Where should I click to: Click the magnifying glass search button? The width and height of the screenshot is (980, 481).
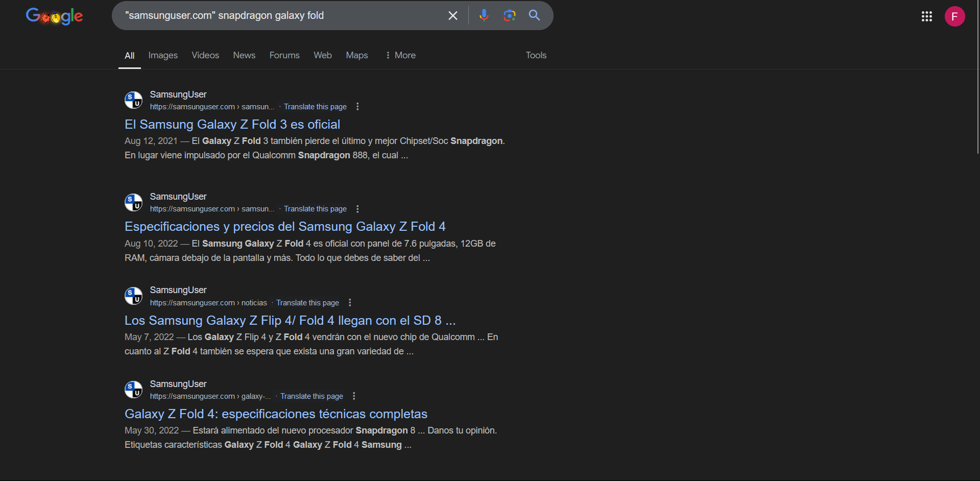click(x=534, y=15)
